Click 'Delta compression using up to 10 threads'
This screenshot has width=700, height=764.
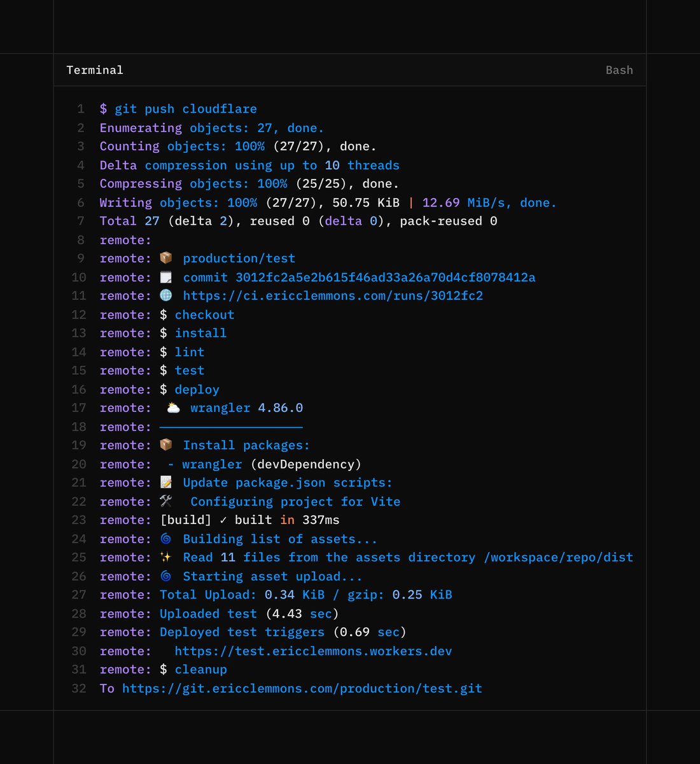point(249,166)
